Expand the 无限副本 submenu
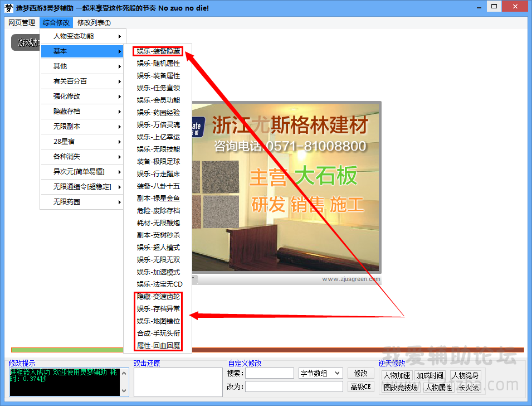This screenshot has width=532, height=406. (x=83, y=127)
